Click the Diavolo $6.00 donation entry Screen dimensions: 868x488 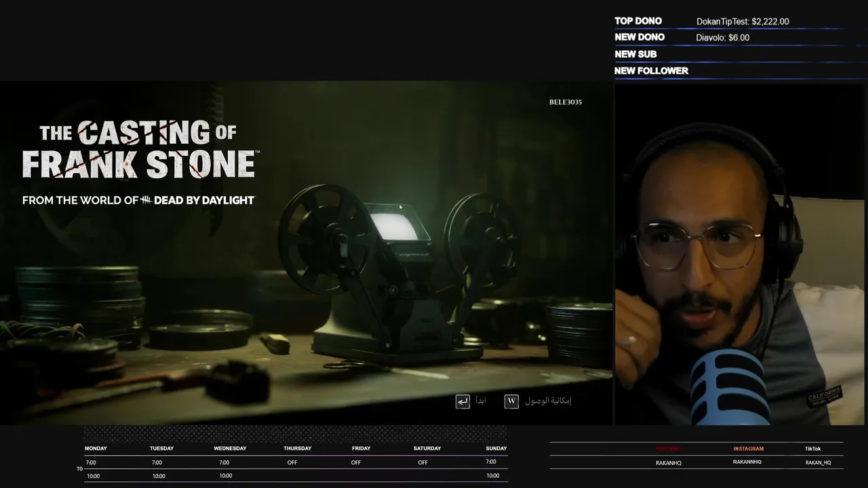pos(723,38)
